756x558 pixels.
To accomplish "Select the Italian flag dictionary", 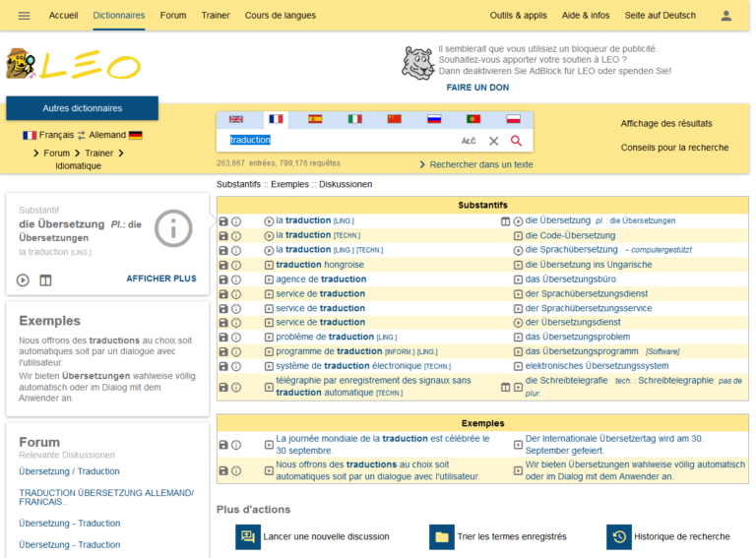I will 354,119.
